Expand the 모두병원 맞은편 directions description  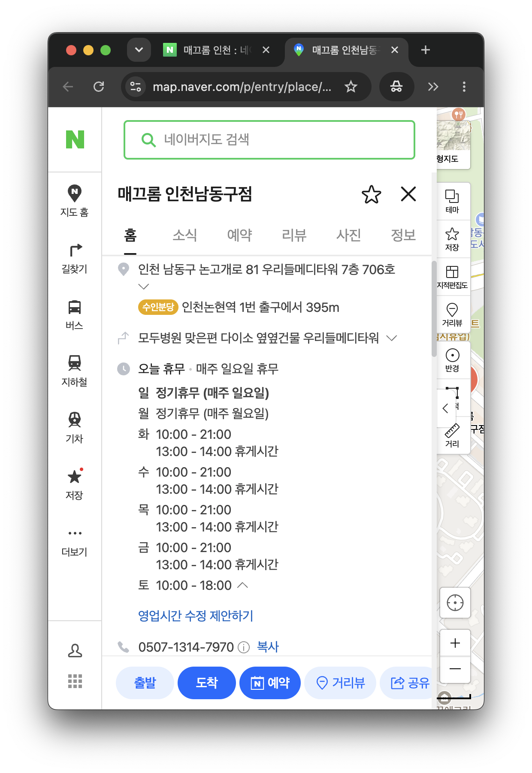click(391, 338)
